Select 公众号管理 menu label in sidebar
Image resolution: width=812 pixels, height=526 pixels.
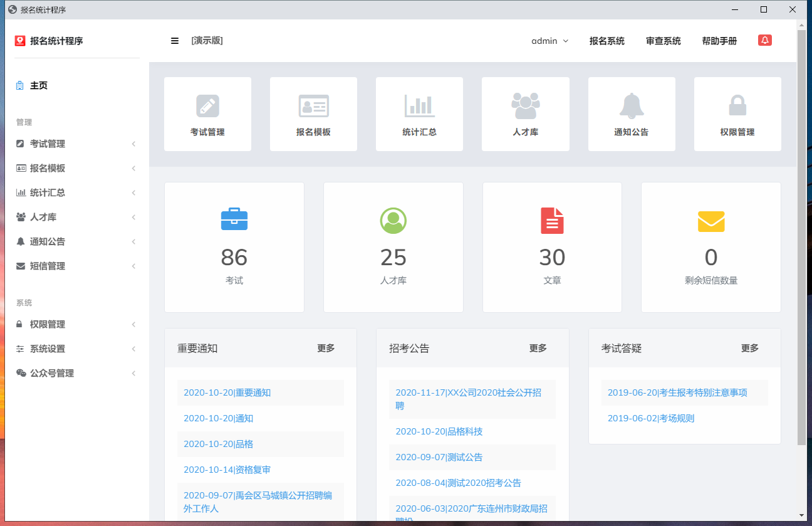(x=52, y=373)
